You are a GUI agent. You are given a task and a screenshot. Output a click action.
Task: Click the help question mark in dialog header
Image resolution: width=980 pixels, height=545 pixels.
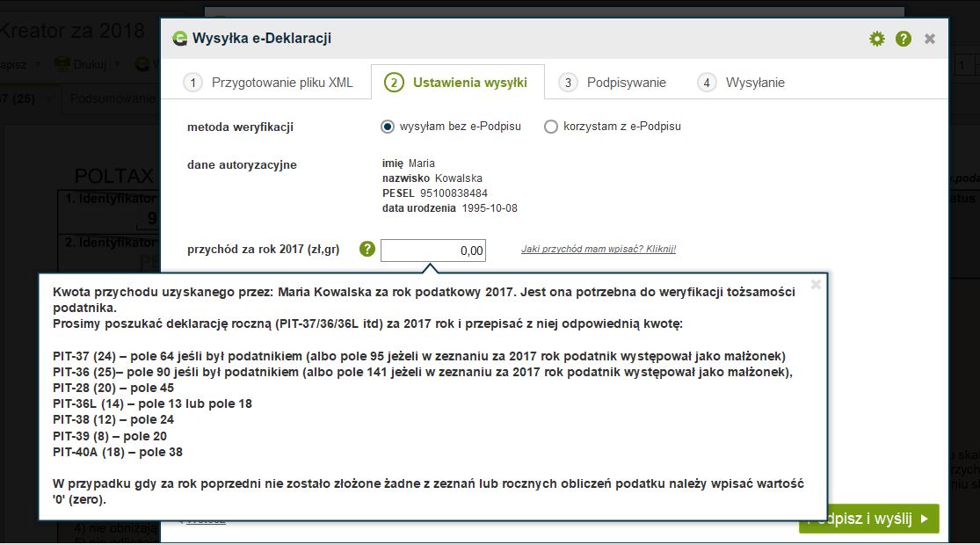(x=903, y=39)
